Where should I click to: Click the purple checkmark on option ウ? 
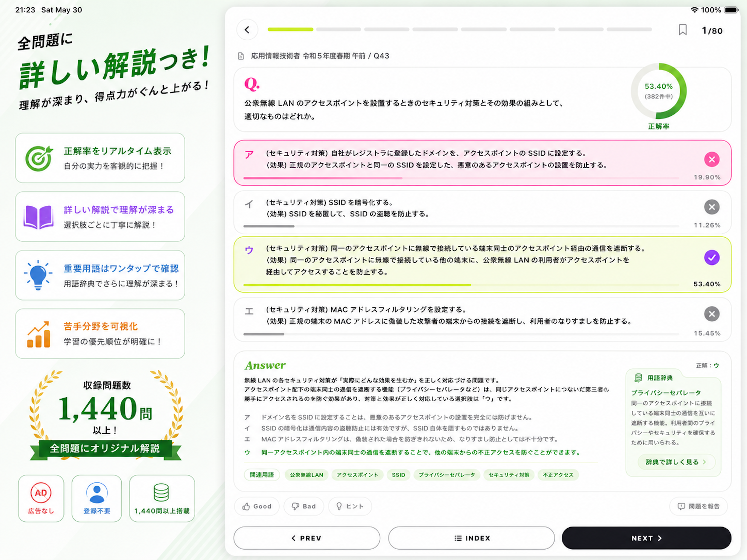[x=711, y=258]
